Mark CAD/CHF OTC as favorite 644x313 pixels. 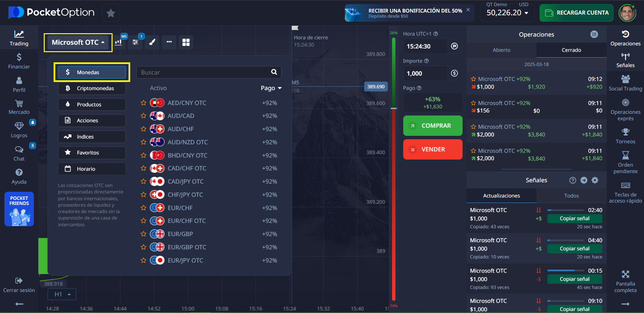pos(143,168)
